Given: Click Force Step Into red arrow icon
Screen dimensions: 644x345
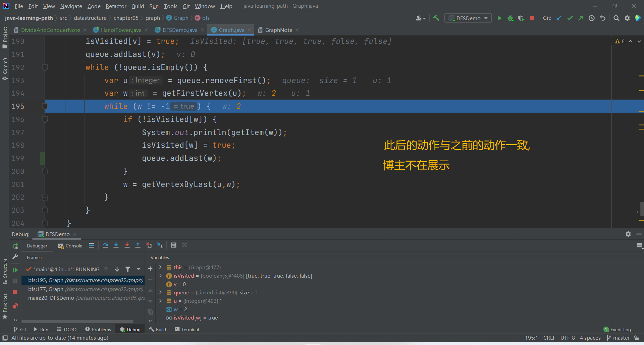Looking at the screenshot, I should click(127, 245).
